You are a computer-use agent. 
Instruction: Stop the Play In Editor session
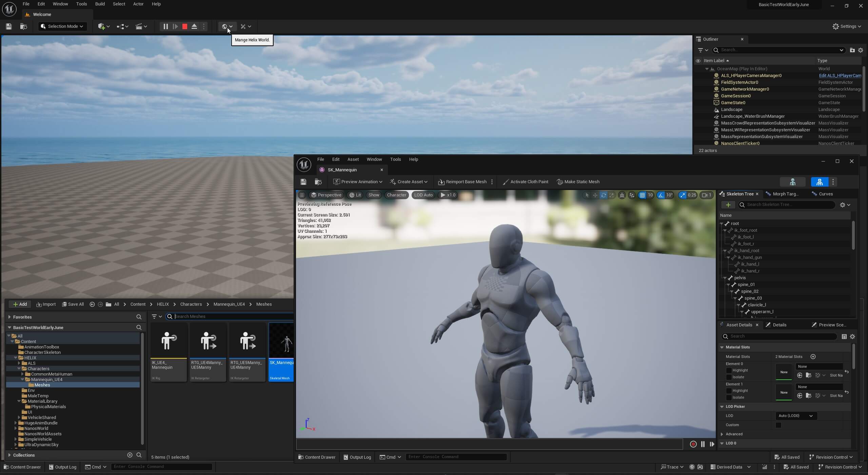click(x=185, y=26)
